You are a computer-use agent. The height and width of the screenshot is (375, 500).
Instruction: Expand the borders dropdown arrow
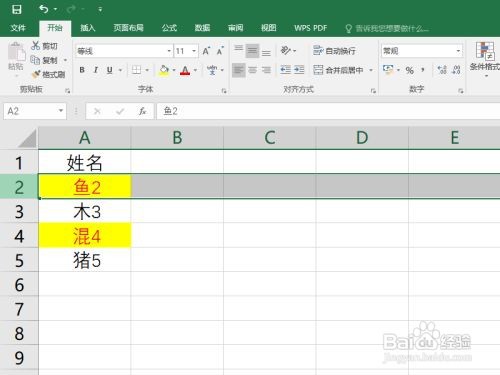tap(147, 70)
